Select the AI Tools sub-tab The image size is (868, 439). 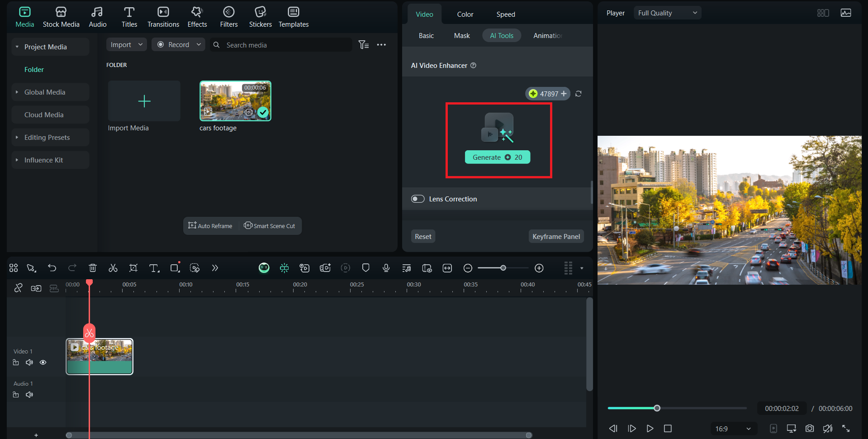(502, 35)
